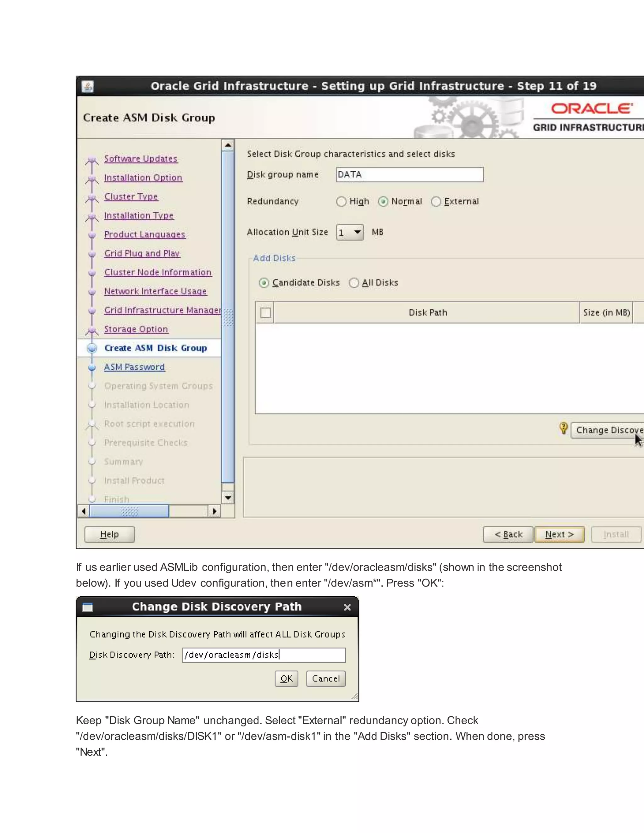Go to the Product Languages step
The width and height of the screenshot is (644, 833).
145,234
